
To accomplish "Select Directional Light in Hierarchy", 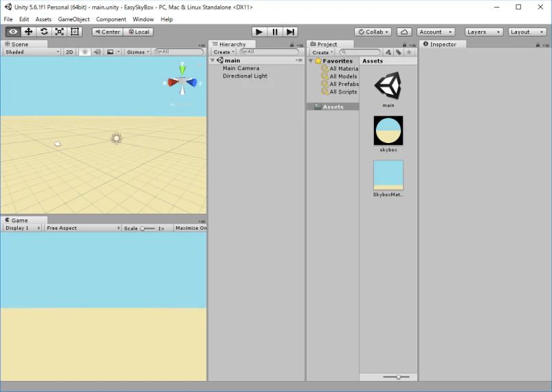I will pos(245,76).
